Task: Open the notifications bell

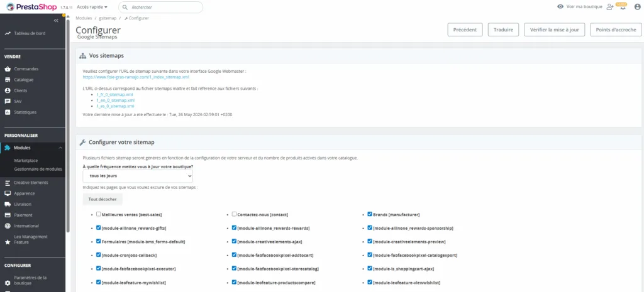Action: click(x=623, y=8)
